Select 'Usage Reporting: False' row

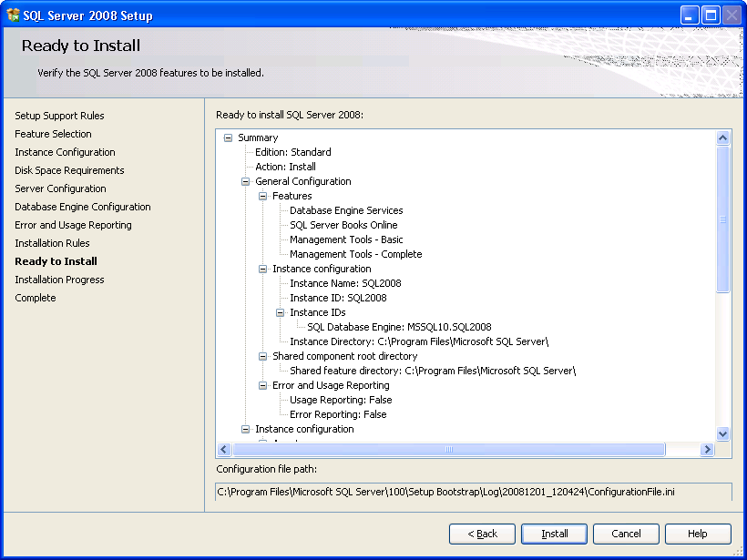[341, 400]
